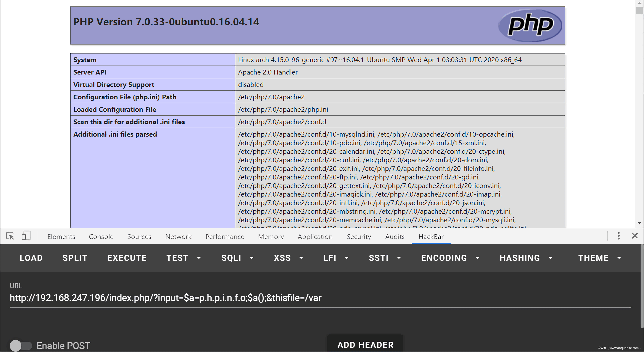The image size is (644, 352).
Task: Open DevTools three-dot options menu
Action: tap(619, 236)
